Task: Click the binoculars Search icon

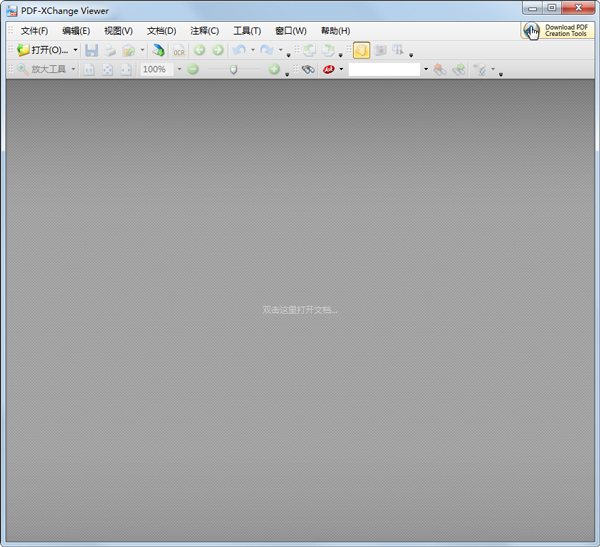Action: (308, 69)
